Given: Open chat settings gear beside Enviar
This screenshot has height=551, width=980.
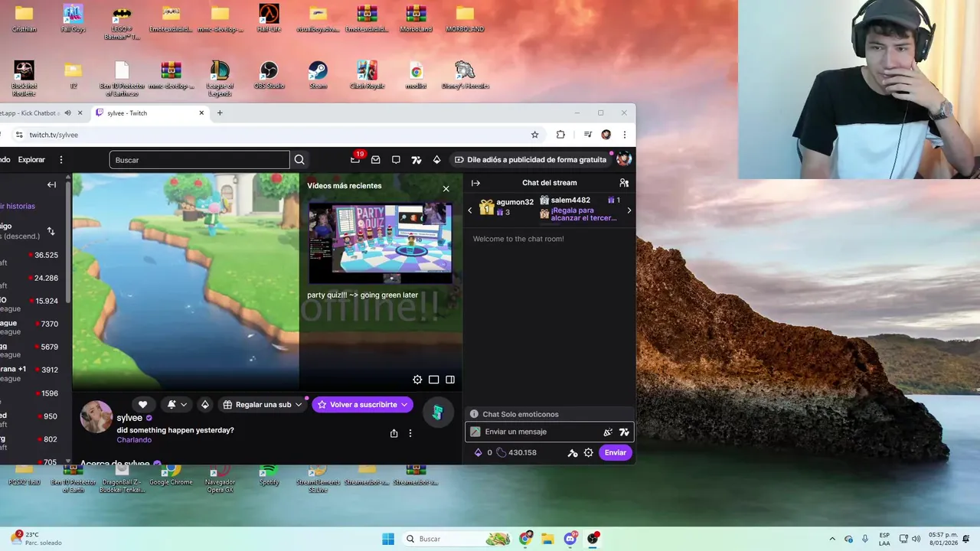Looking at the screenshot, I should tap(588, 453).
